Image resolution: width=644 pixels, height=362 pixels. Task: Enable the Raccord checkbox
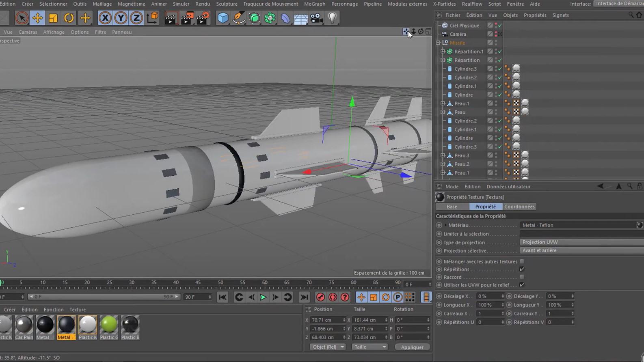tap(522, 277)
